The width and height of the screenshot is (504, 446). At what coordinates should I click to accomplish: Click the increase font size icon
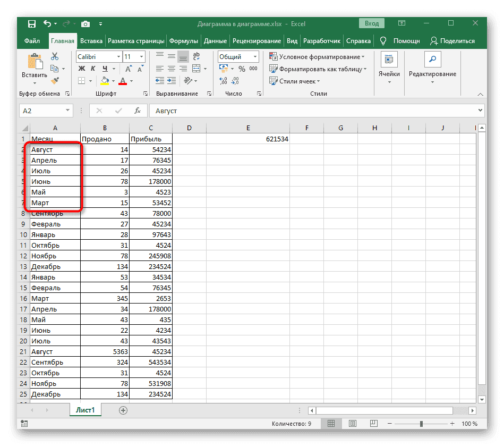(x=128, y=69)
